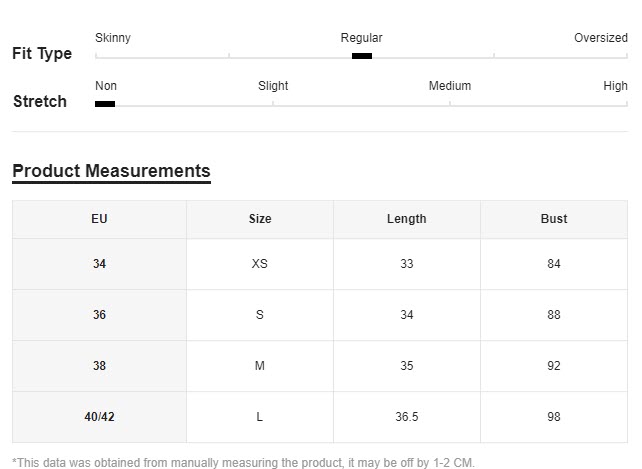642x469 pixels.
Task: Click the Medium stretch label
Action: 450,86
